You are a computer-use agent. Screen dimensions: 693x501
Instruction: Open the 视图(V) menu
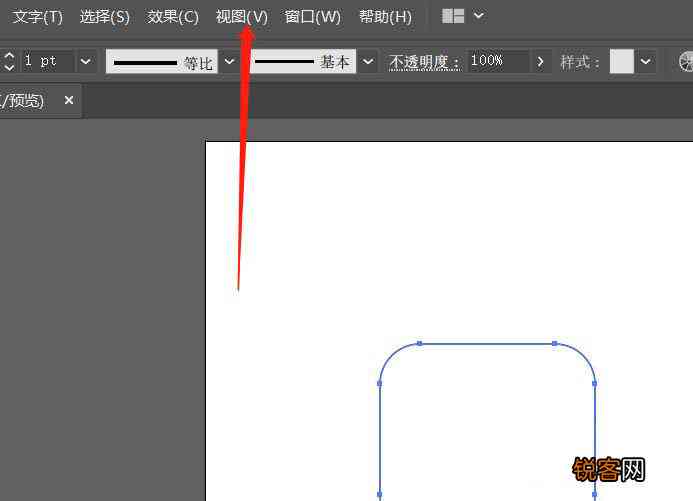[x=241, y=17]
